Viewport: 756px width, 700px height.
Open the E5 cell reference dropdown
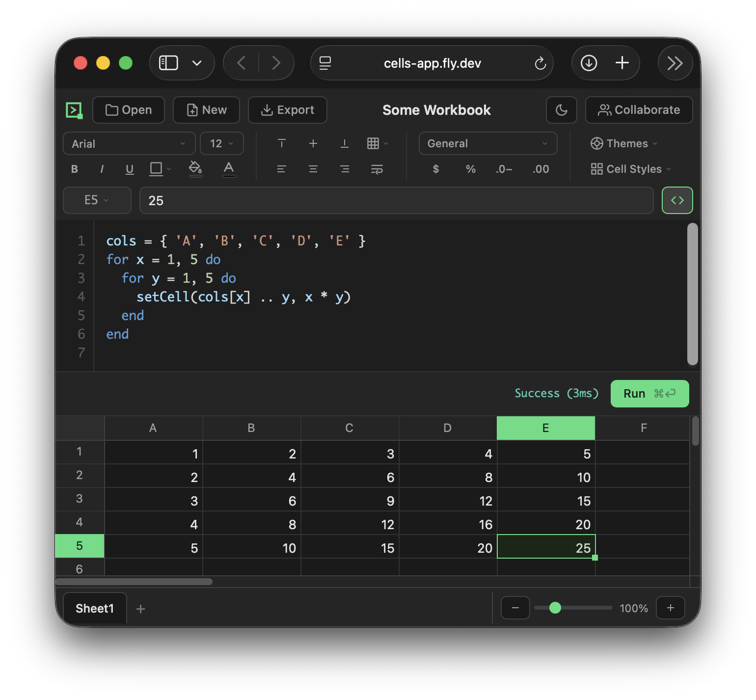pyautogui.click(x=97, y=200)
